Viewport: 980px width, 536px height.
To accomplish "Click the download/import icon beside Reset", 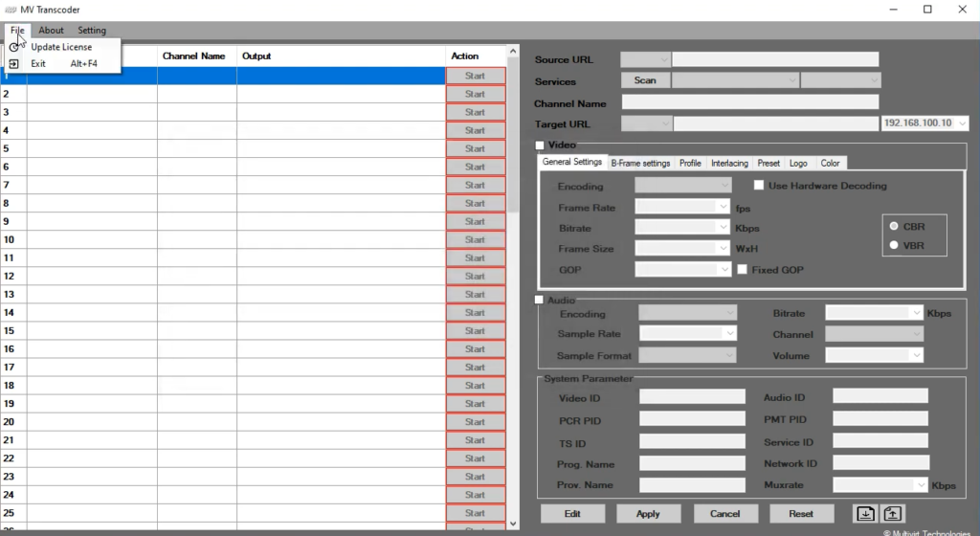I will (x=865, y=513).
